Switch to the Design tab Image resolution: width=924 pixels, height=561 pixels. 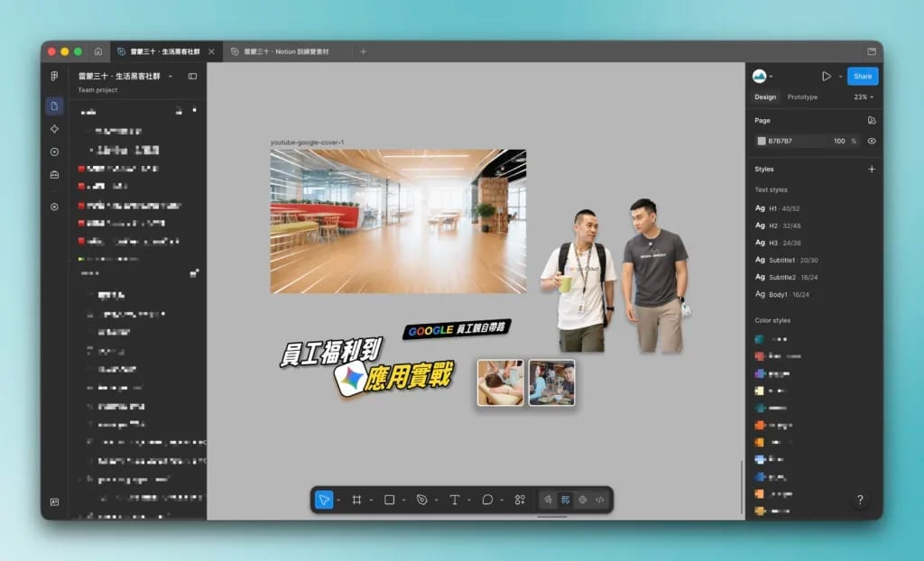point(765,97)
